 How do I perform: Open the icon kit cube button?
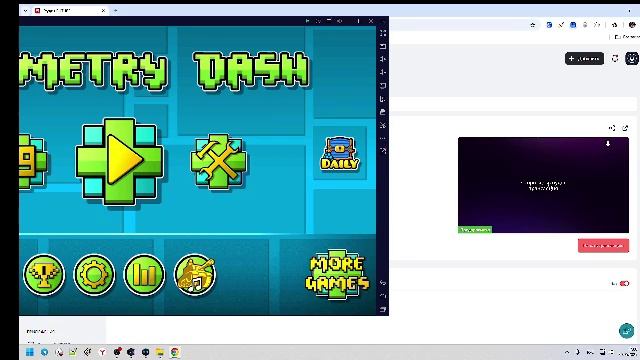[x=32, y=162]
